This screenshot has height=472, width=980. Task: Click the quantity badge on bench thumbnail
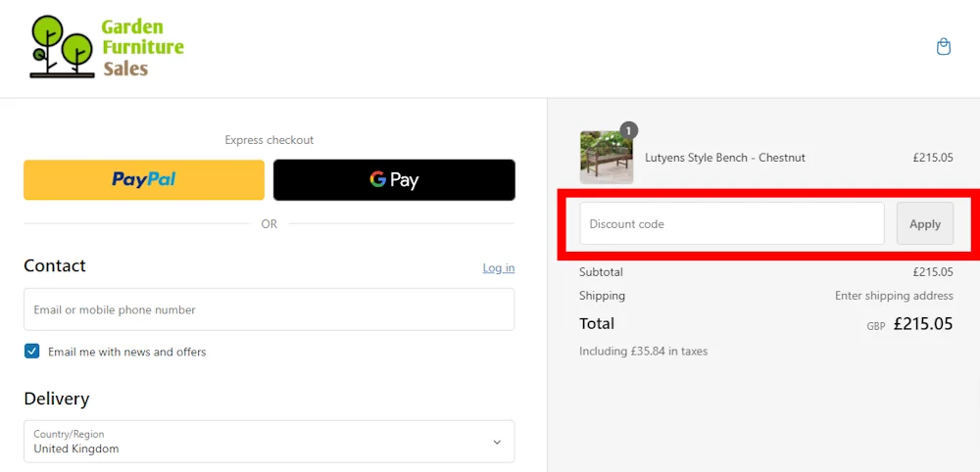(629, 131)
